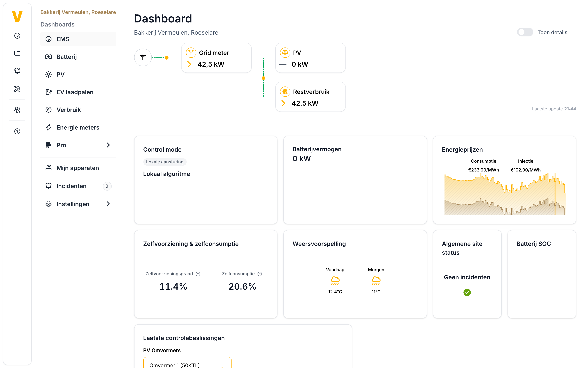Click the Energieprijzen price chart

point(505,194)
